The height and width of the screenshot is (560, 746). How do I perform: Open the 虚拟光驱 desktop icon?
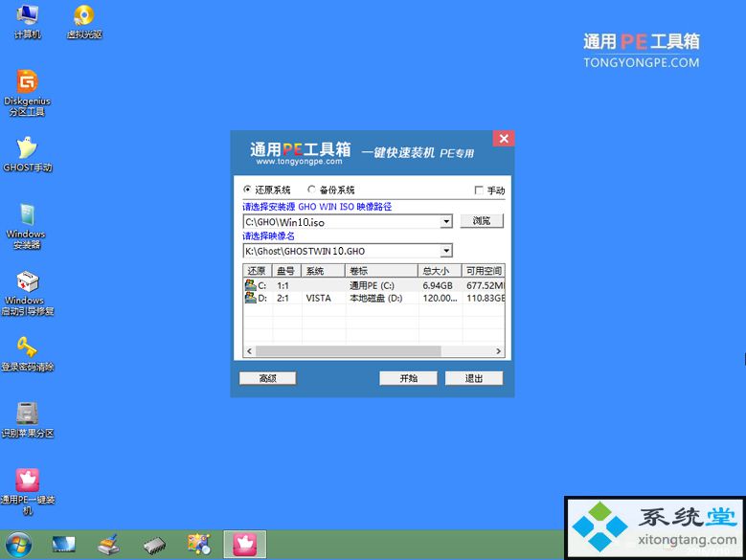(x=84, y=21)
